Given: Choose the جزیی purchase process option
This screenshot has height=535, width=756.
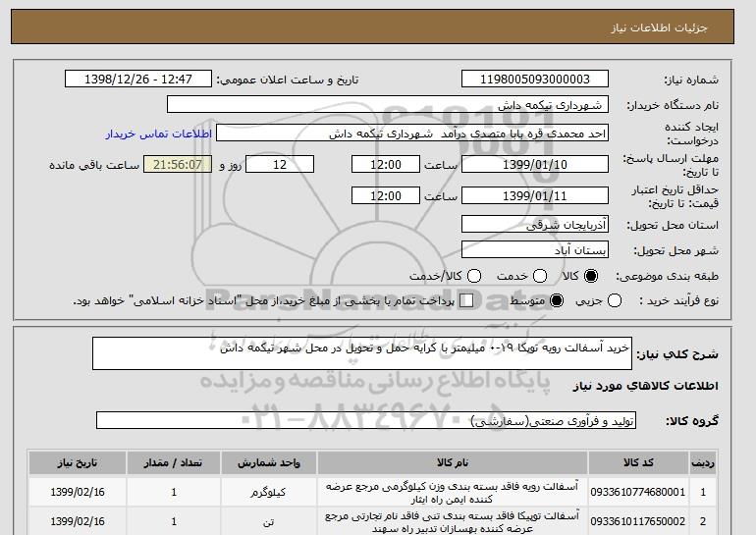Looking at the screenshot, I should pos(615,300).
